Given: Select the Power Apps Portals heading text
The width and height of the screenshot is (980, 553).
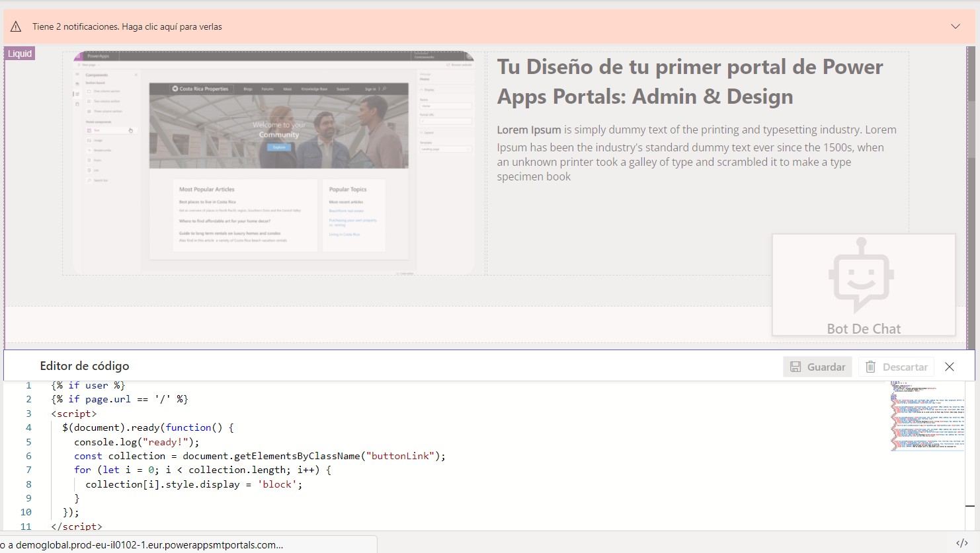Looking at the screenshot, I should pyautogui.click(x=690, y=81).
